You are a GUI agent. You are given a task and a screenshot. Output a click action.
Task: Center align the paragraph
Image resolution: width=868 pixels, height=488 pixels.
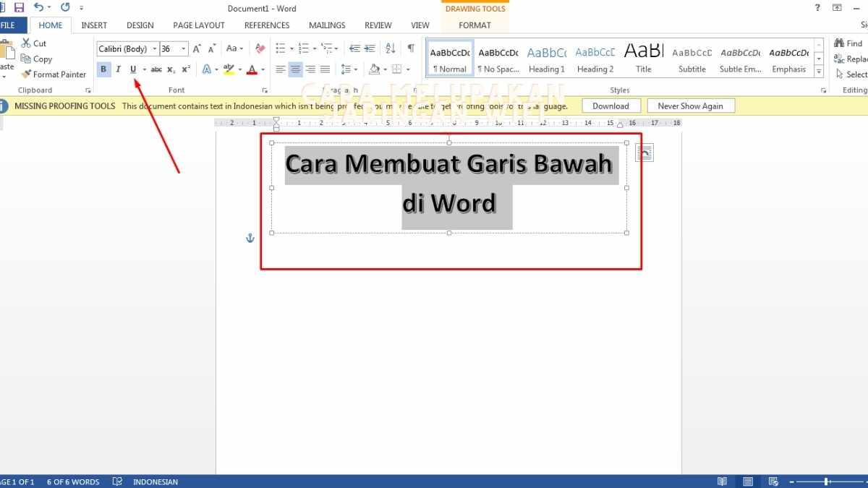click(x=295, y=69)
